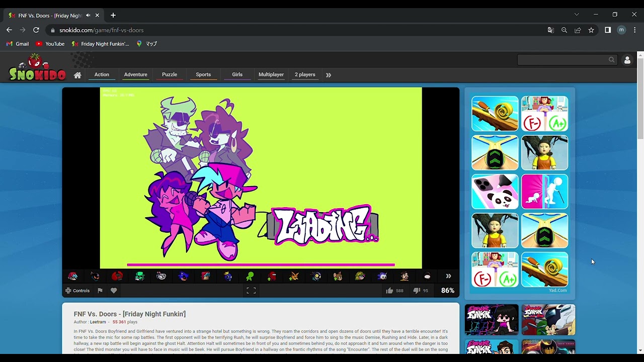Expand more categories in the navigation bar

[x=329, y=75]
